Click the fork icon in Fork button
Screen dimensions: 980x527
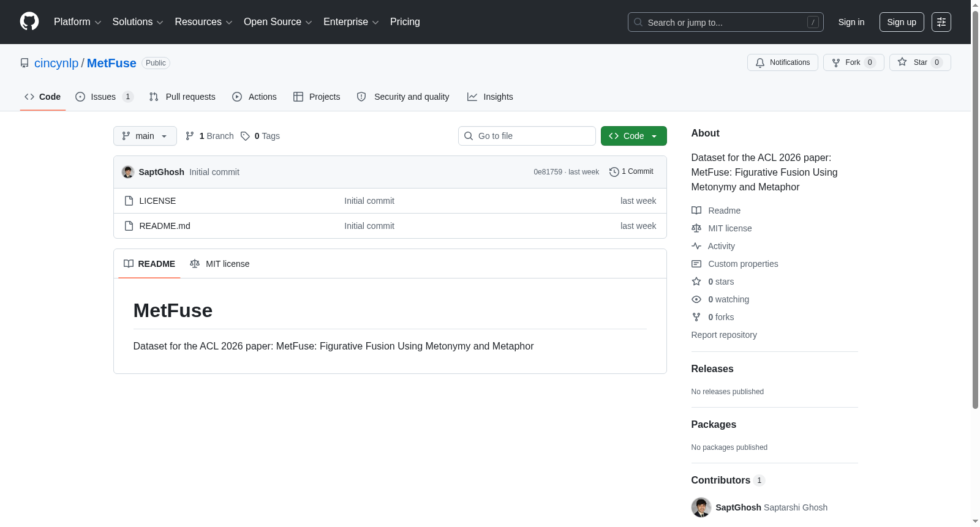[x=835, y=62]
